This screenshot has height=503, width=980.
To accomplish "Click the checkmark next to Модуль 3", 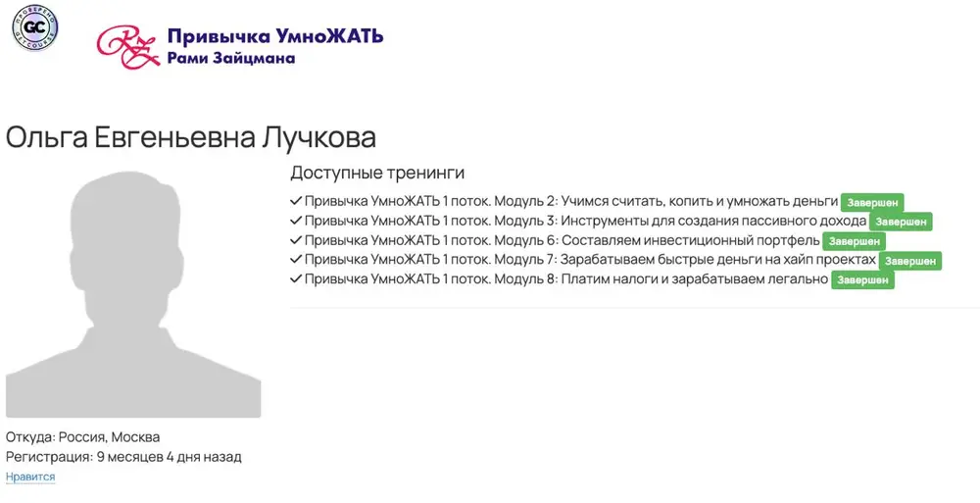I will 296,221.
